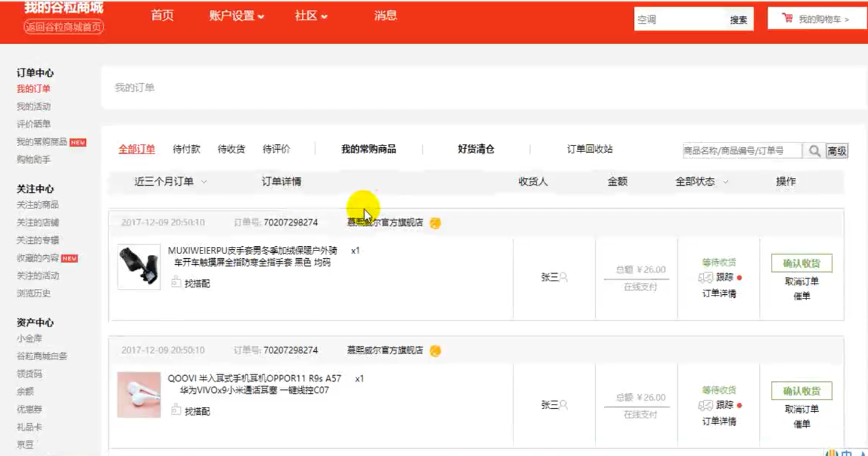The width and height of the screenshot is (868, 456).
Task: Click orange store chat icon of first order
Action: click(x=435, y=223)
